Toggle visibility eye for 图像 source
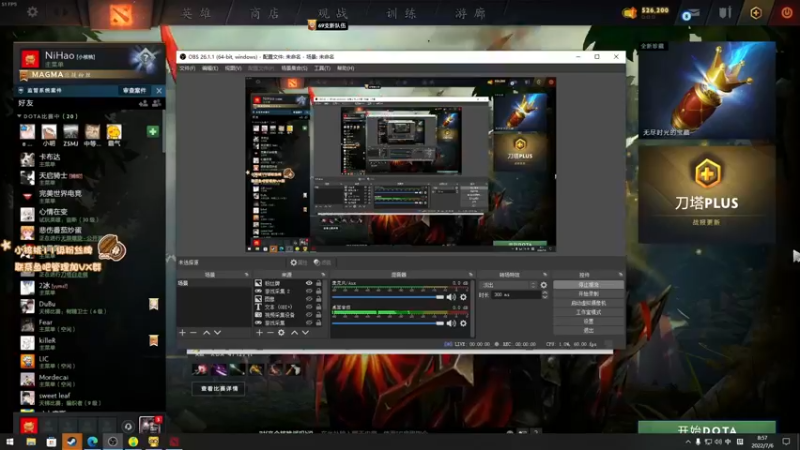 click(309, 299)
